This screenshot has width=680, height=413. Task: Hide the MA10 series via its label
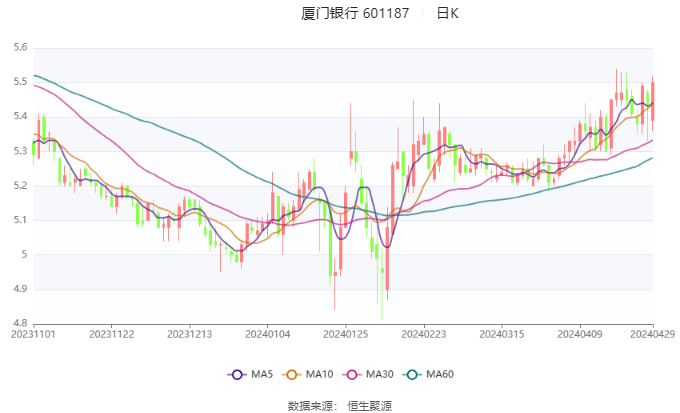point(319,374)
